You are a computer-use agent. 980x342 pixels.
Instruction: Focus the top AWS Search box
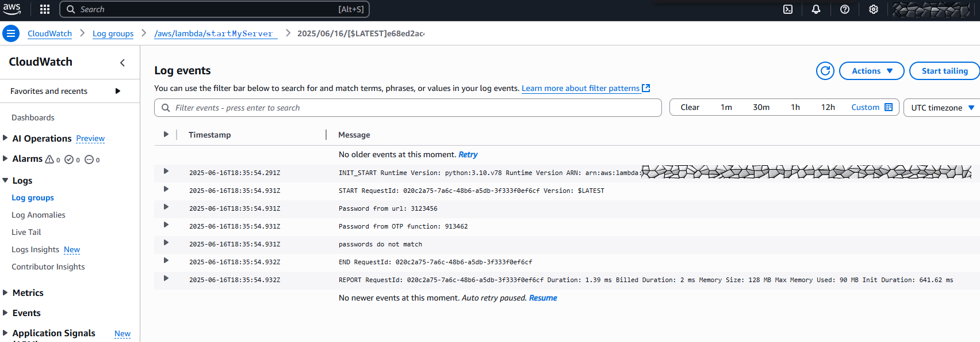[x=215, y=9]
